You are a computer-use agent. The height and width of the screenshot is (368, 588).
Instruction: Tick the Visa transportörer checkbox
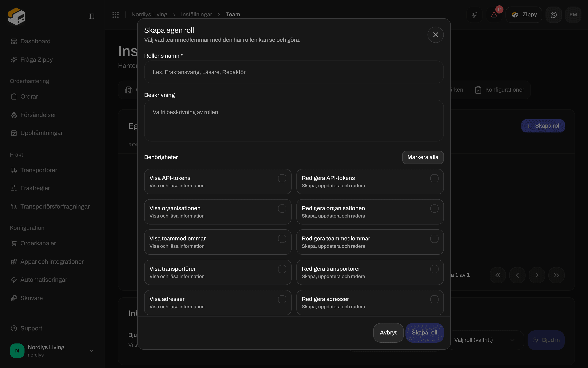282,269
